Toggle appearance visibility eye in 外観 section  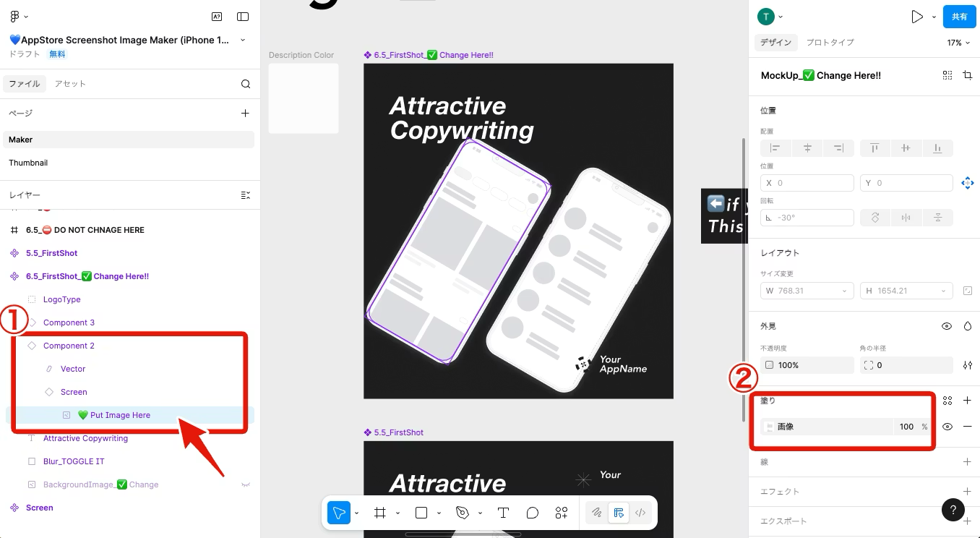[x=947, y=326]
